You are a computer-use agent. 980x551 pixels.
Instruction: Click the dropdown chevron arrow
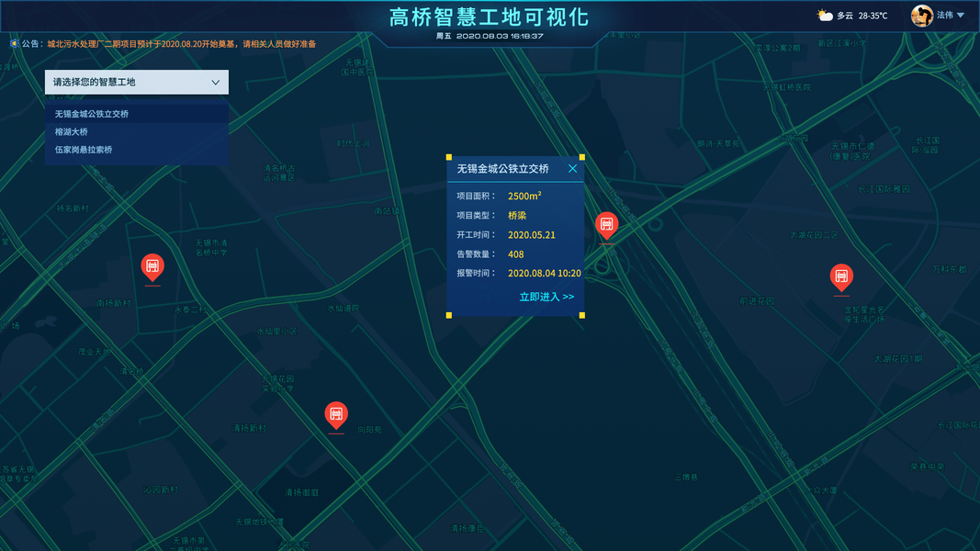tap(216, 83)
